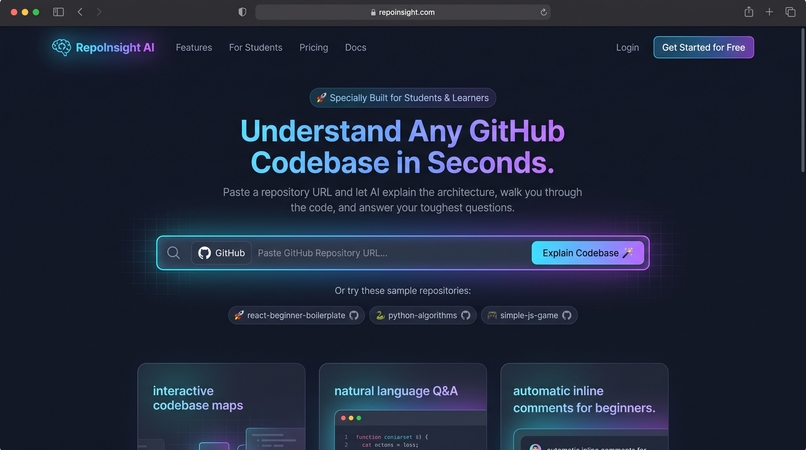Viewport: 806px width, 450px height.
Task: Select the simple-js-game sample repository
Action: (529, 315)
